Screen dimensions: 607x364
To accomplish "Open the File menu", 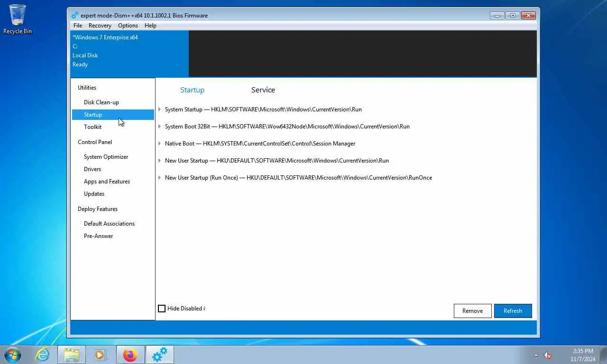I will [x=78, y=26].
